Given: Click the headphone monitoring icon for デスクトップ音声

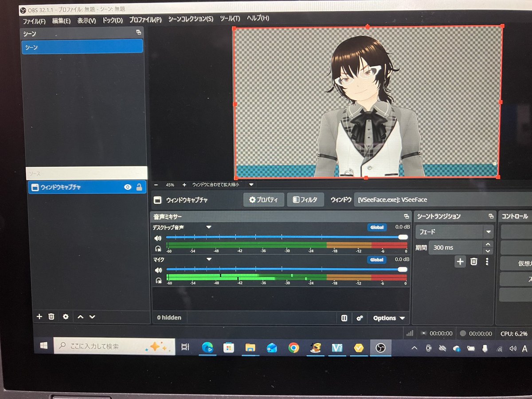Looking at the screenshot, I should 158,249.
